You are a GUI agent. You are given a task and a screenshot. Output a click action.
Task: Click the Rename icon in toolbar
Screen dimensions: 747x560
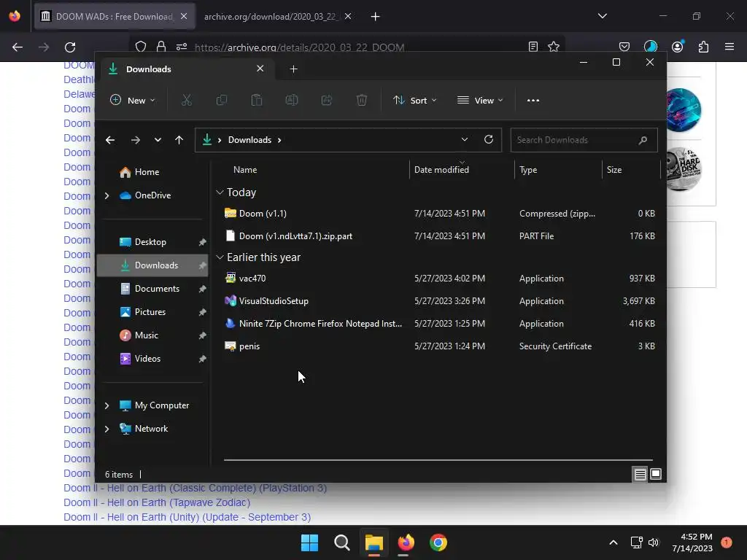(292, 100)
